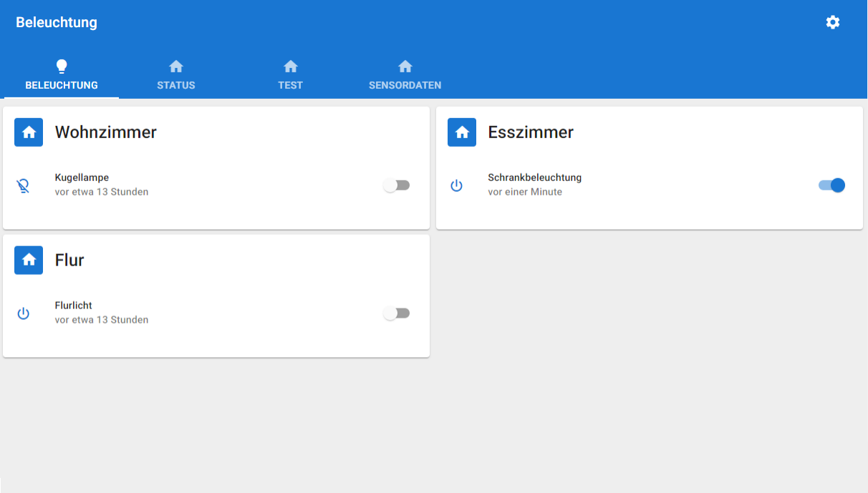Click the Esszimmer card home icon
This screenshot has width=868, height=493.
pyautogui.click(x=462, y=132)
